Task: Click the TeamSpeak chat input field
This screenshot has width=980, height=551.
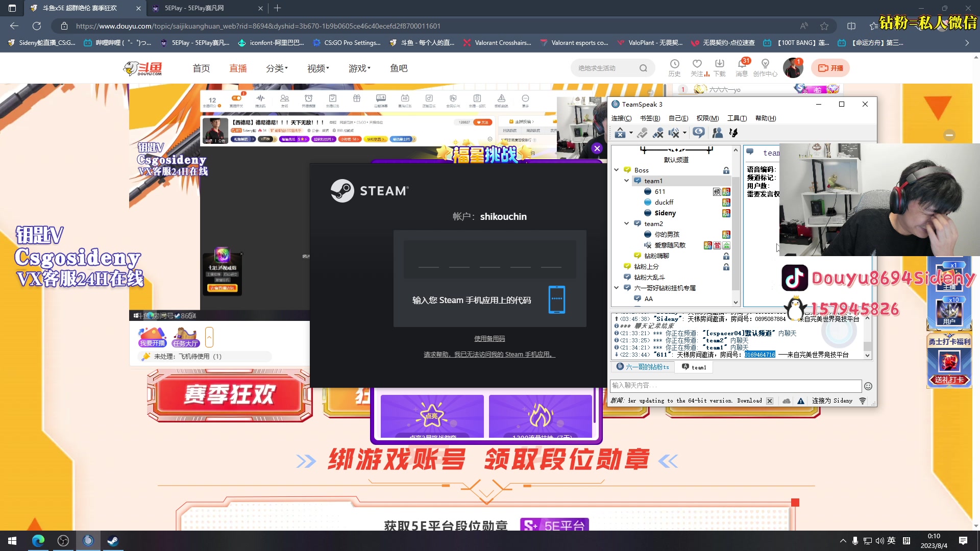Action: (715, 386)
